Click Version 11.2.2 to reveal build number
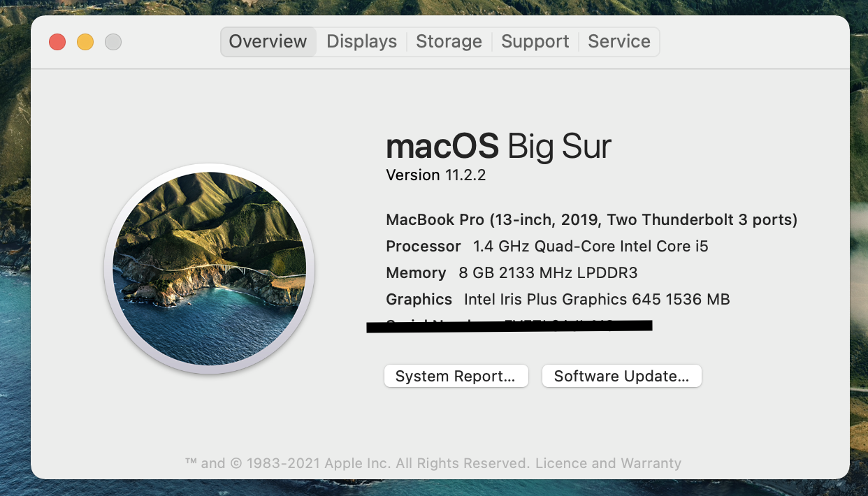Viewport: 868px width, 496px height. pyautogui.click(x=436, y=175)
